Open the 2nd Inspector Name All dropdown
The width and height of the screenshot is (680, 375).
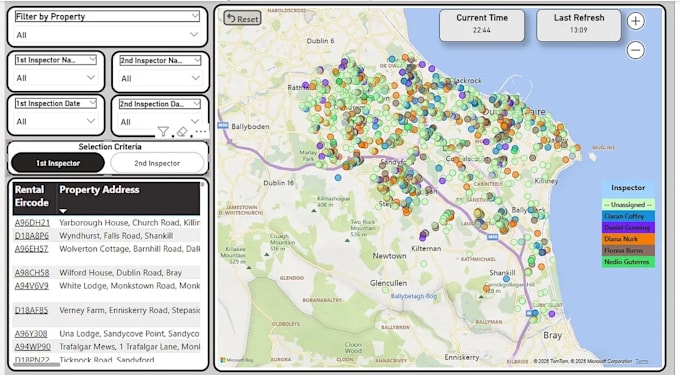(160, 78)
